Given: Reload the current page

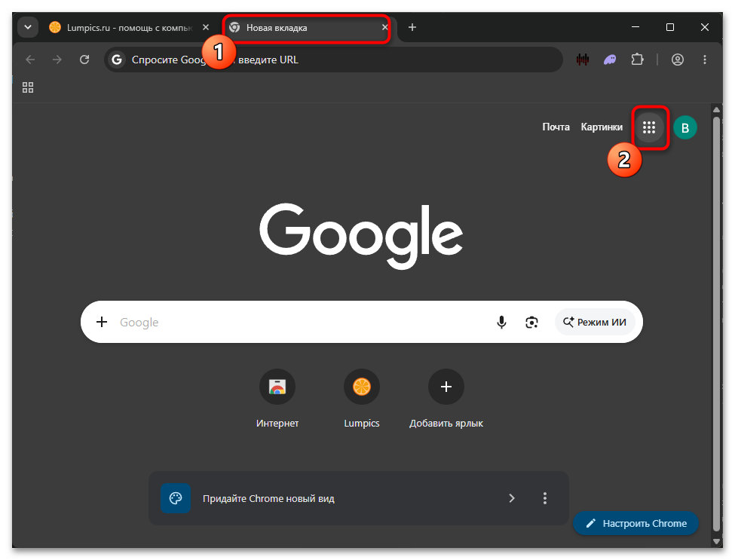Looking at the screenshot, I should 84,60.
